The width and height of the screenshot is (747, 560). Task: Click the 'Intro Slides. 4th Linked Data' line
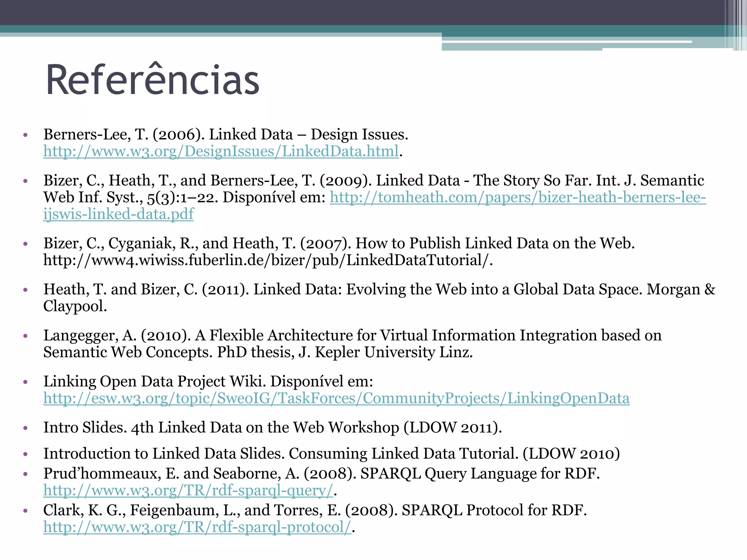(x=272, y=427)
